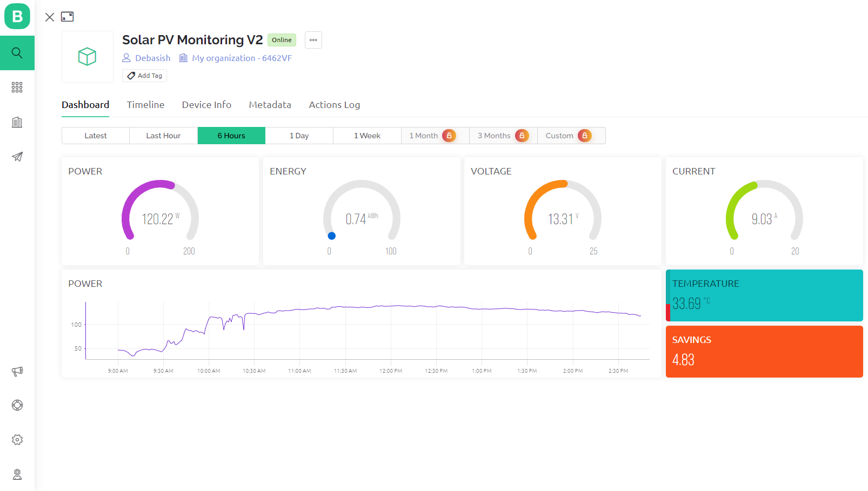Click the resize/minimize panel icon next to close

[67, 17]
